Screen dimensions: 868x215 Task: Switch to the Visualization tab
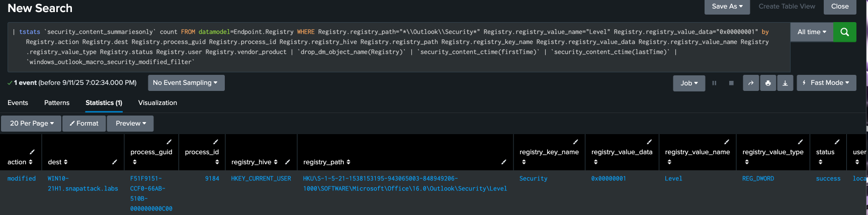(x=157, y=103)
